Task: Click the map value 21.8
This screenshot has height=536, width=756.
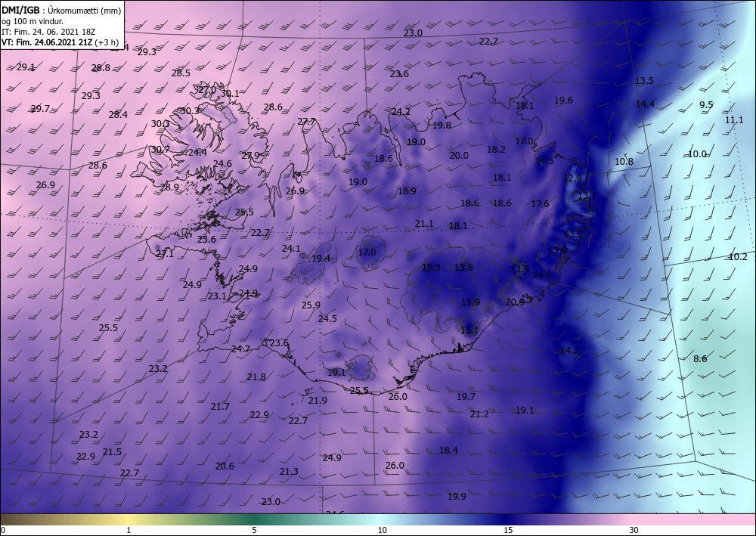Action: tap(256, 377)
